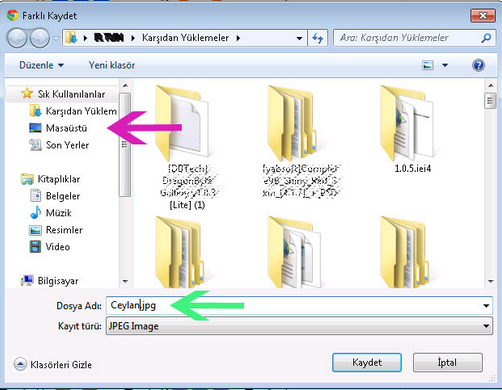Click the search magnifier icon
502x390 pixels.
[486, 38]
